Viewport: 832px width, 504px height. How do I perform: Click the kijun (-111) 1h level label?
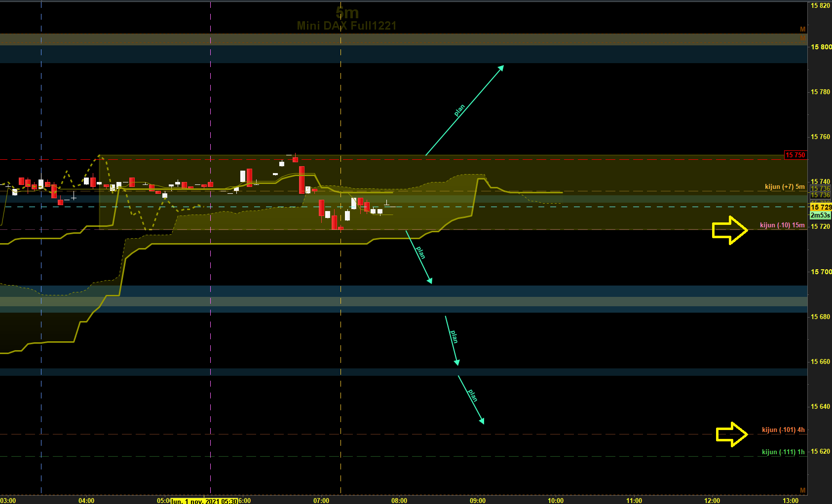[x=783, y=452]
